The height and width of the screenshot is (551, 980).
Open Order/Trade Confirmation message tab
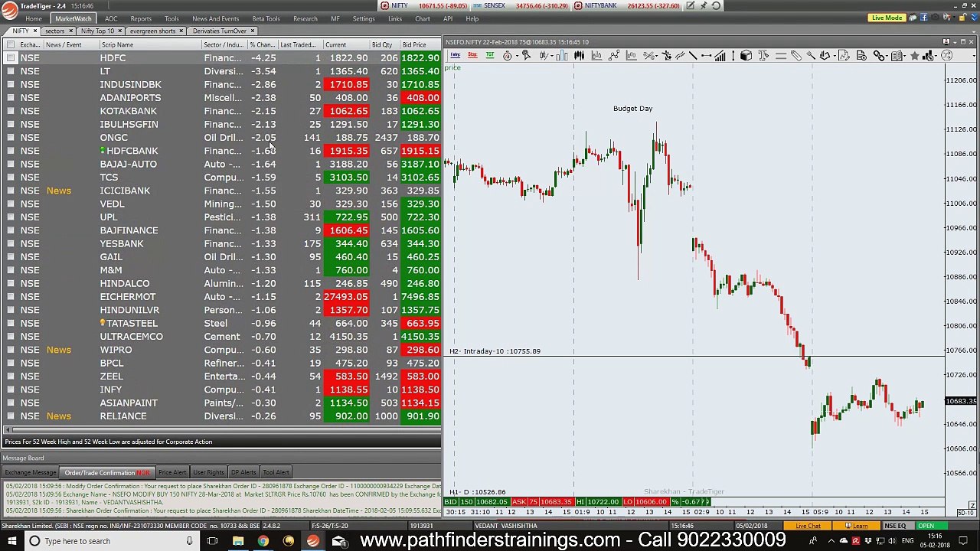[x=106, y=472]
